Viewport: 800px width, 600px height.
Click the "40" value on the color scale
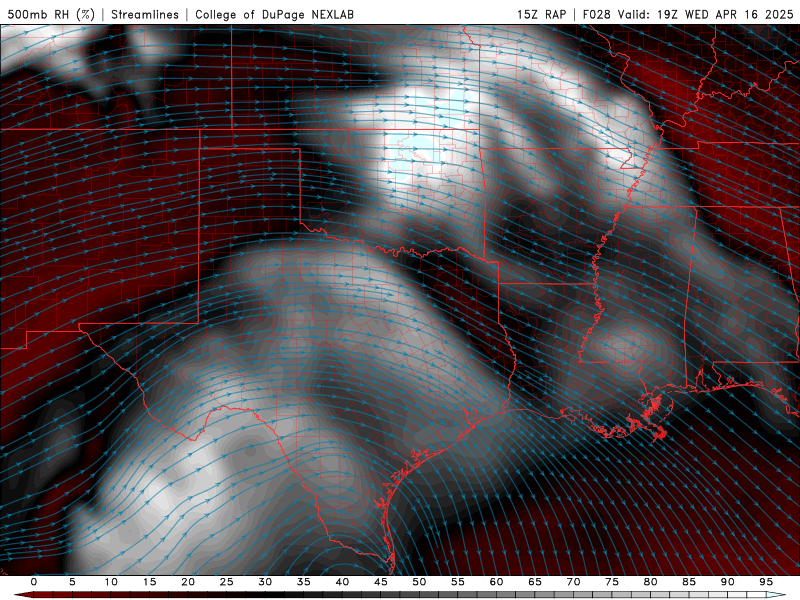pyautogui.click(x=342, y=582)
